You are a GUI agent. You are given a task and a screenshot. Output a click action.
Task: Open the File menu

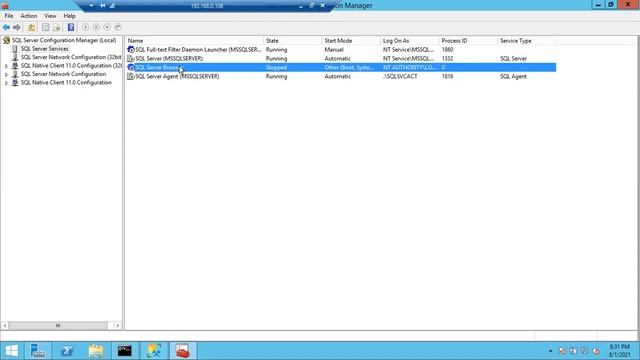pos(9,16)
